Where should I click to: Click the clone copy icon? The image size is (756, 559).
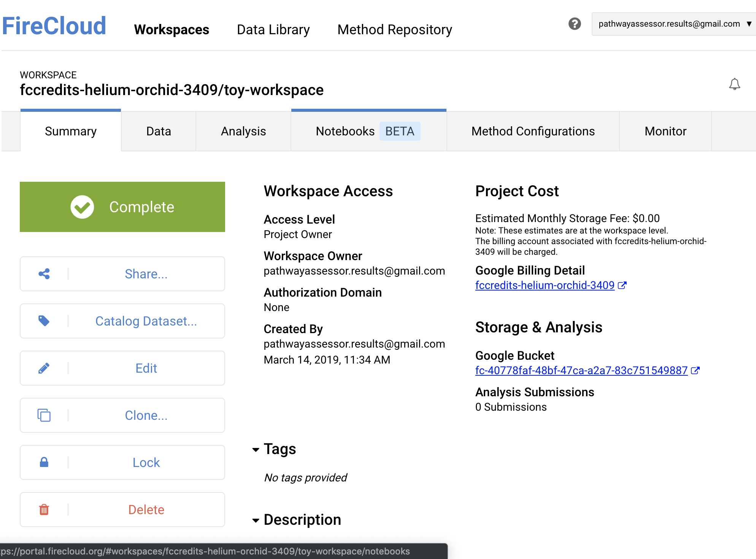(44, 415)
